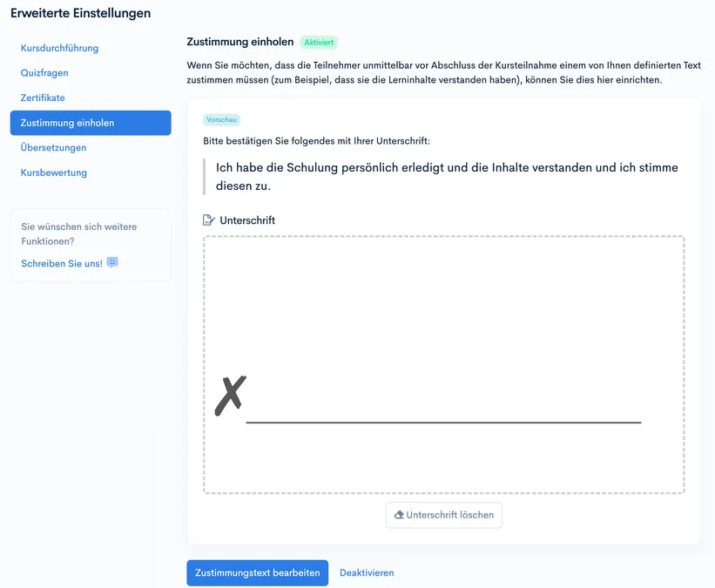Click Zustimmungstext bearbeiten button

[257, 573]
